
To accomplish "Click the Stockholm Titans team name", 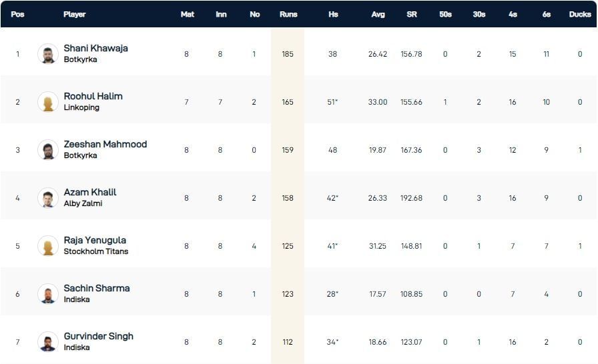I will coord(95,251).
